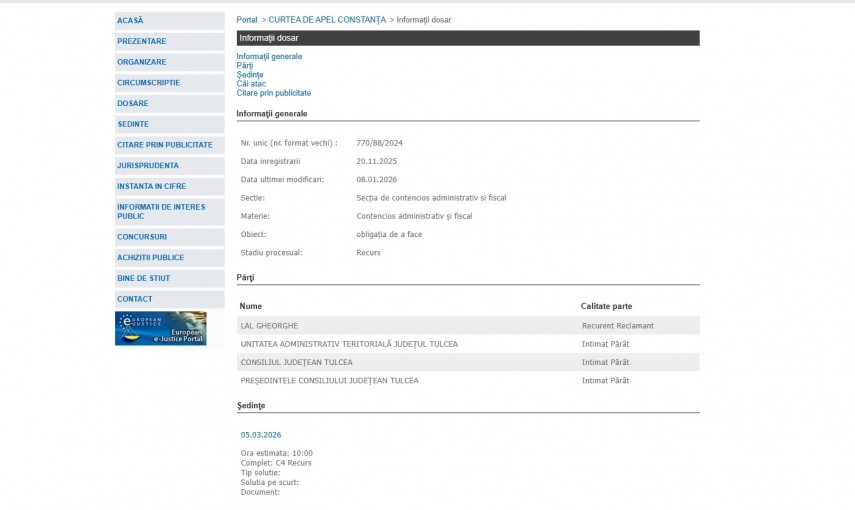Open the CONCURSURI sidebar item
This screenshot has width=855, height=510.
(142, 237)
